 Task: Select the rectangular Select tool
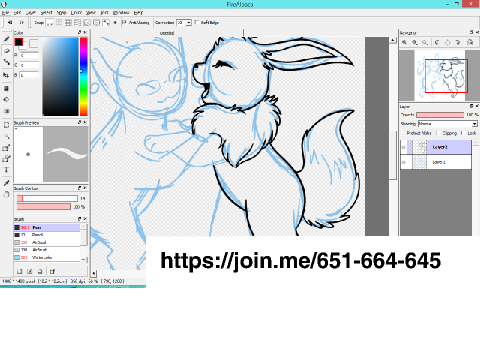[6, 125]
